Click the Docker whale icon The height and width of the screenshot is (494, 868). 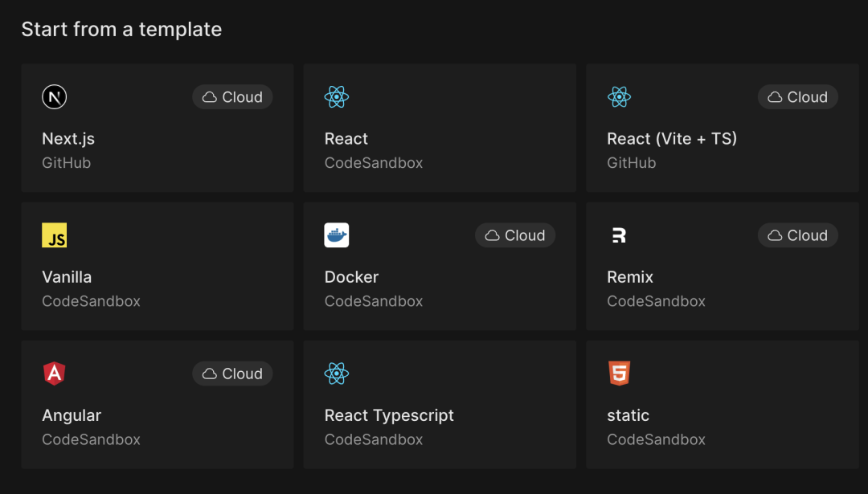point(337,235)
